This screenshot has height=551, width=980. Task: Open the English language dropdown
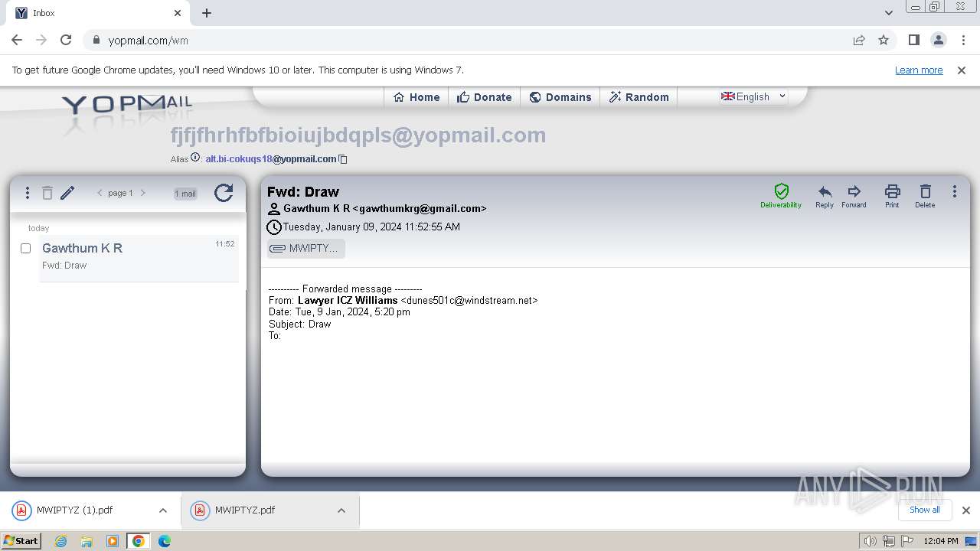[x=753, y=96]
